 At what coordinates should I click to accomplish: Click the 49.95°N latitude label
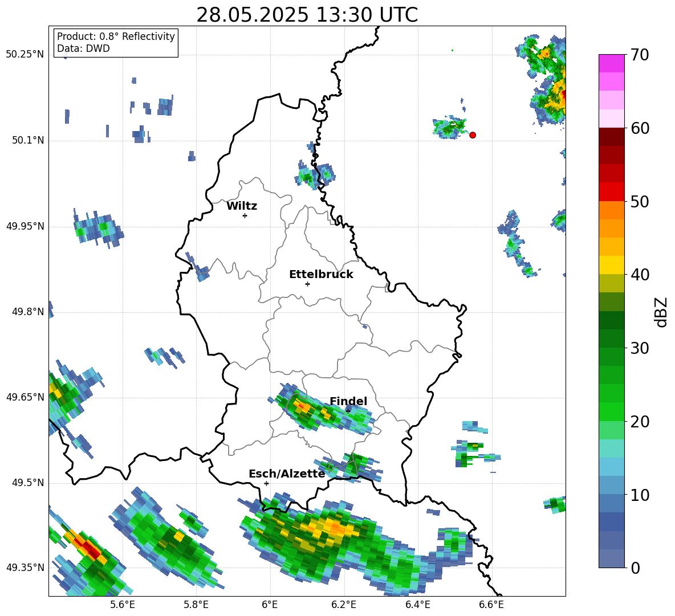point(25,226)
